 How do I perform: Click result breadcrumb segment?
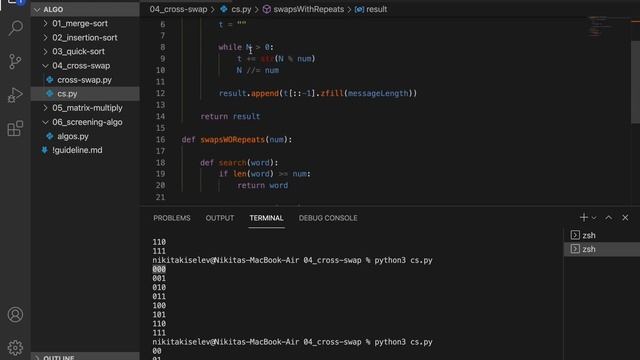tap(376, 9)
